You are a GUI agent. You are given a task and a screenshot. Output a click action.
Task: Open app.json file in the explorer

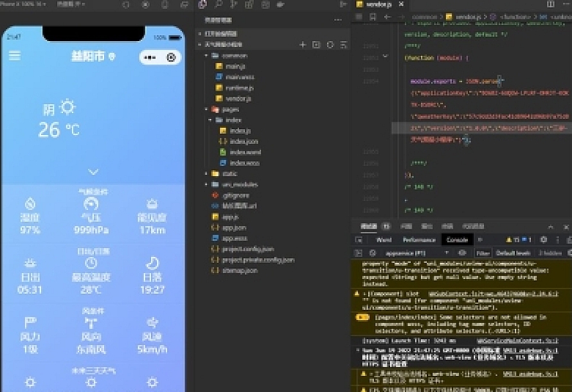click(x=235, y=227)
